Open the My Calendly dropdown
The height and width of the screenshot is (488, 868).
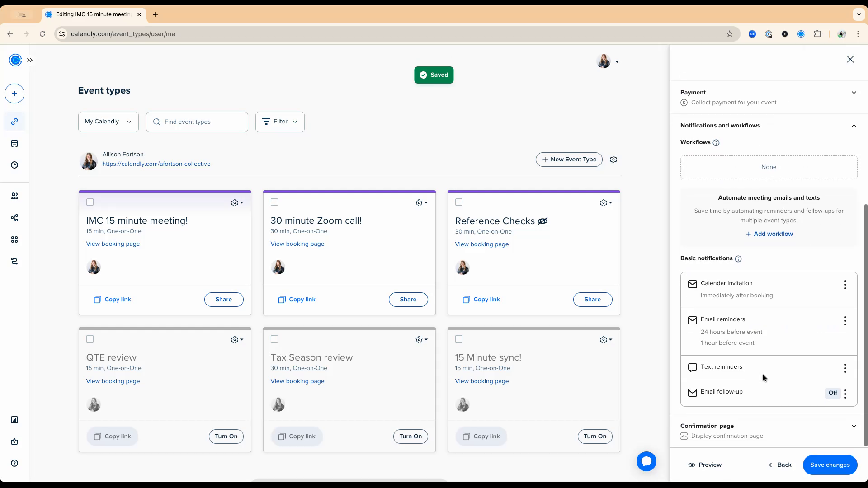point(108,122)
